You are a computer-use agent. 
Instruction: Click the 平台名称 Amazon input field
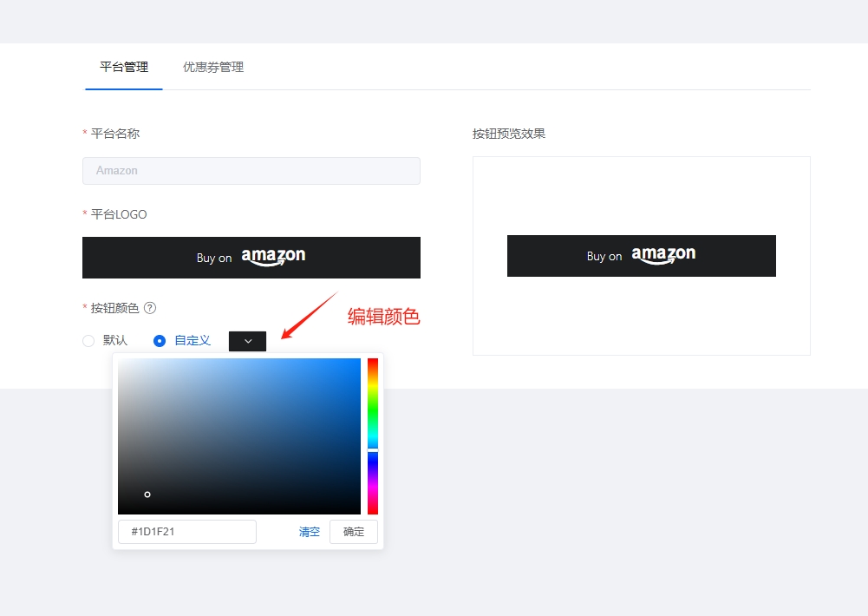[251, 171]
